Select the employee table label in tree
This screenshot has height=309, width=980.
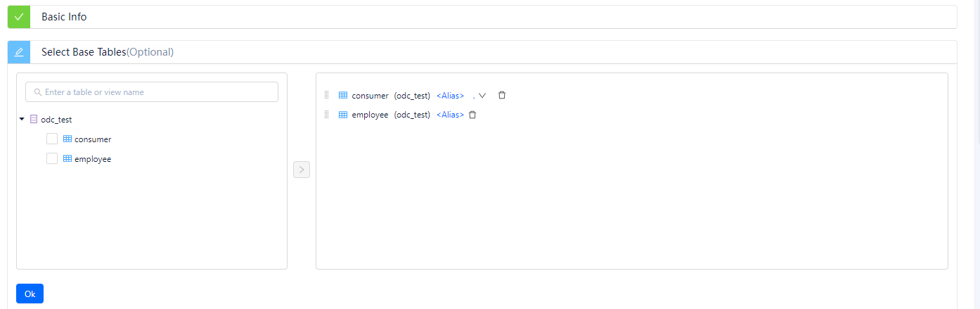click(x=93, y=159)
